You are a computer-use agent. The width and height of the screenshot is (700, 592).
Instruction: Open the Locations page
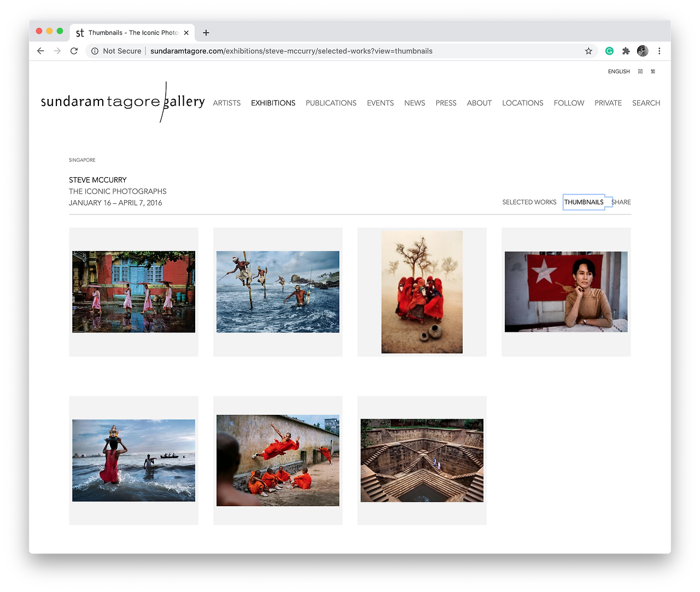(x=523, y=103)
